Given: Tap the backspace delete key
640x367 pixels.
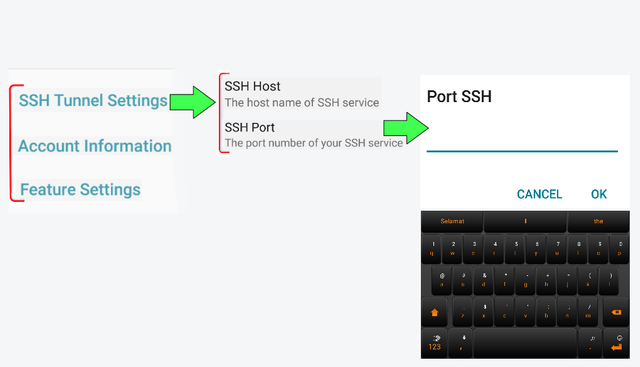Looking at the screenshot, I should coord(616,312).
